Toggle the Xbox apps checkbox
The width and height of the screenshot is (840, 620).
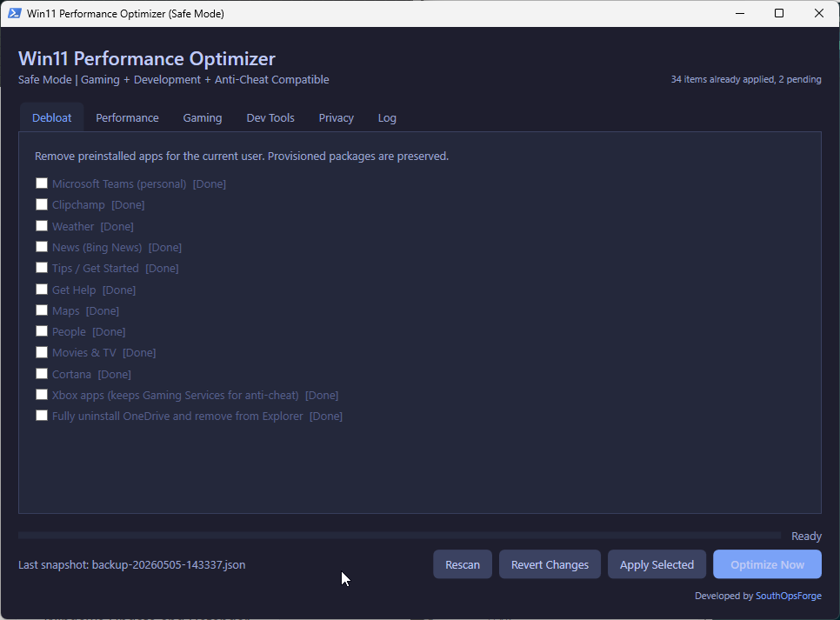(x=41, y=395)
